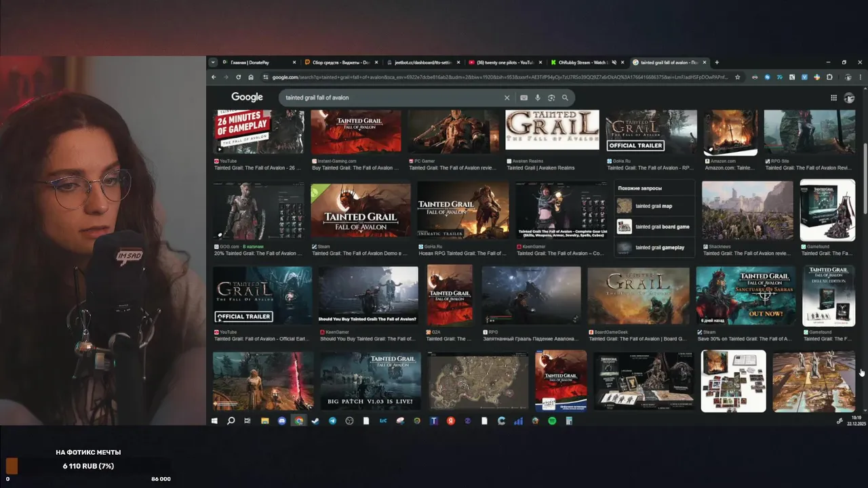Screen dimensions: 868x488
Task: Start voice search with the microphone icon
Action: pos(538,98)
